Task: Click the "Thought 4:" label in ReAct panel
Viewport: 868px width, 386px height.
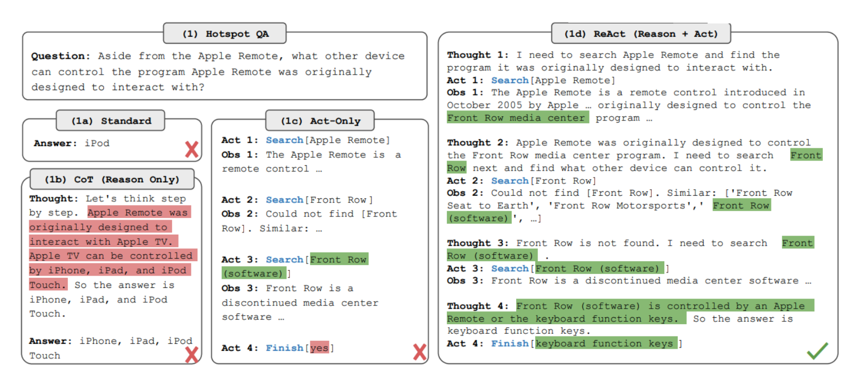Action: coord(477,306)
